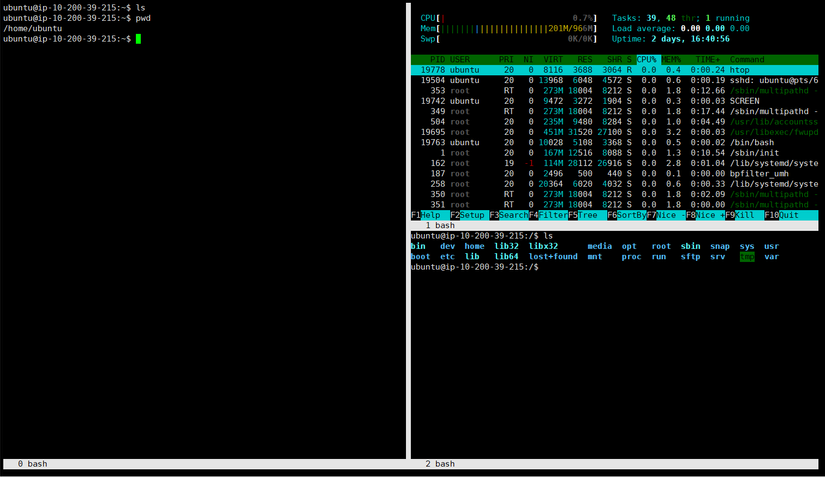Select systemd process row PID 258

[615, 184]
